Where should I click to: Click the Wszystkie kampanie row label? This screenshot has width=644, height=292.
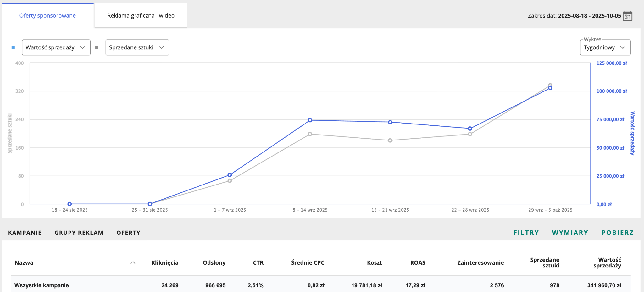(x=42, y=285)
